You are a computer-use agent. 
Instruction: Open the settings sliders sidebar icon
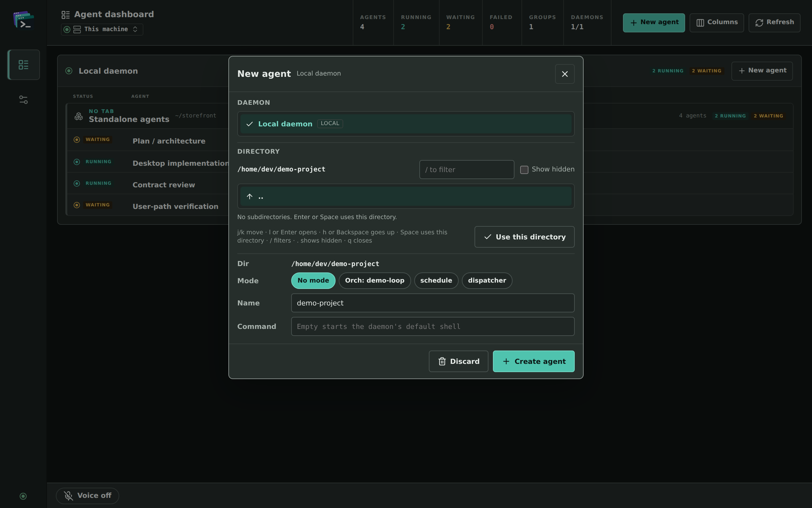click(x=23, y=100)
